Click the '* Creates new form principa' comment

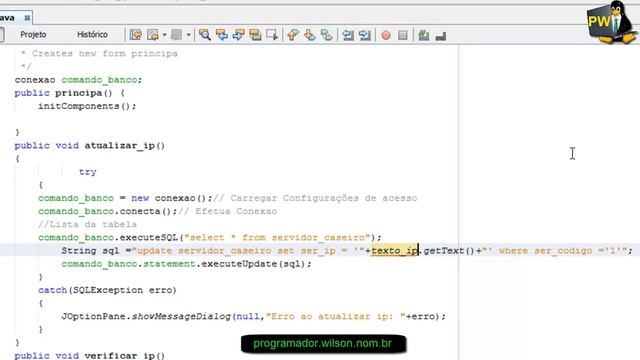(x=99, y=53)
